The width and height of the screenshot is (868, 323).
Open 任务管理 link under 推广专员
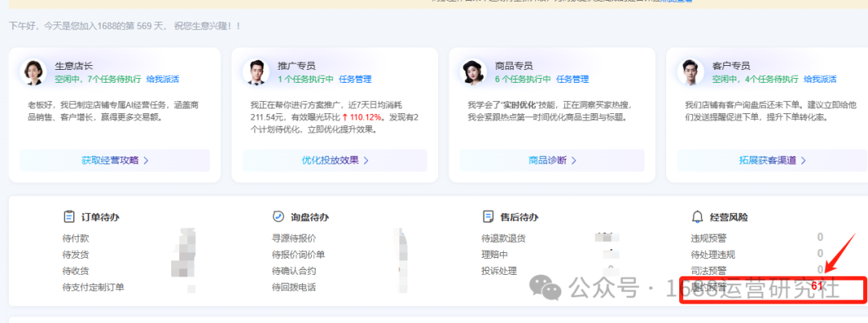[x=355, y=79]
